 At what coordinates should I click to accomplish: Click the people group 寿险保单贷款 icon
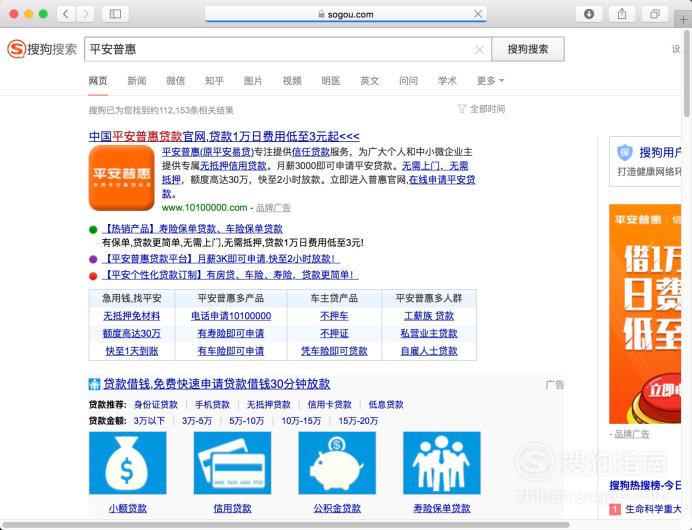[x=442, y=463]
